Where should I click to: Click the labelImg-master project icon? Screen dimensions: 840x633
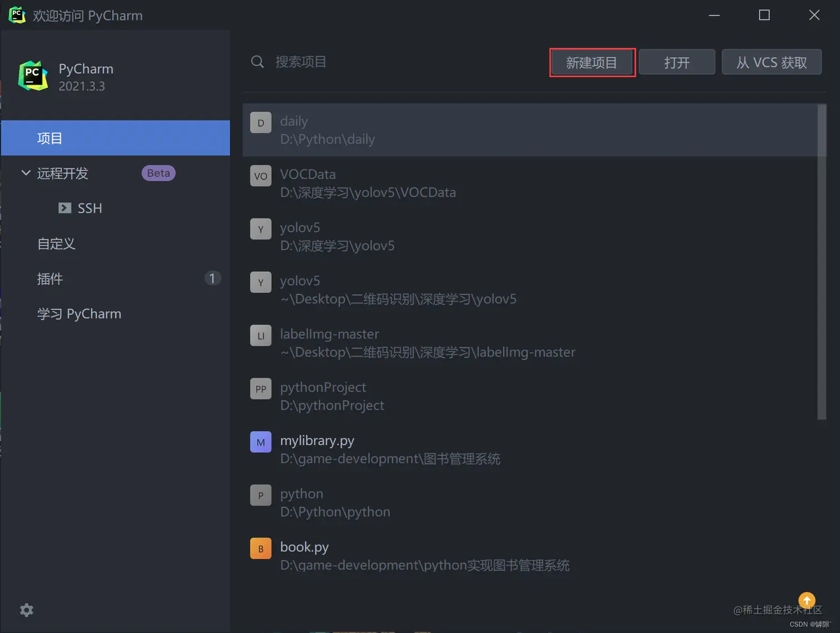pos(261,335)
